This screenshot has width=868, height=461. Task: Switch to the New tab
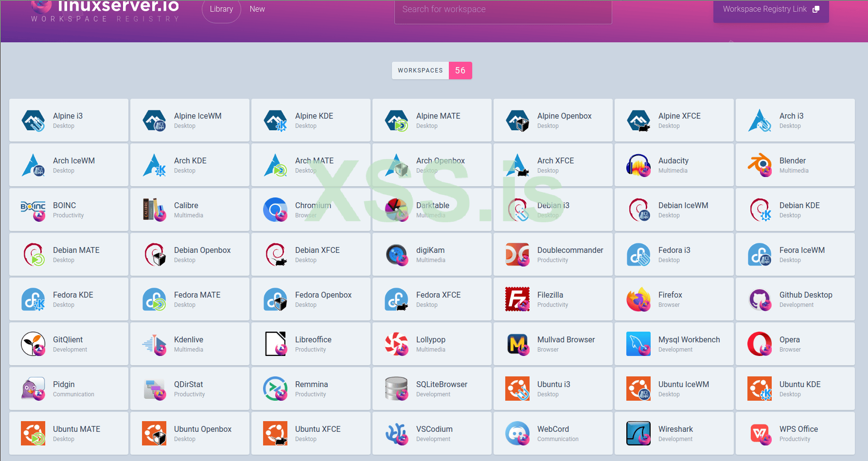257,9
